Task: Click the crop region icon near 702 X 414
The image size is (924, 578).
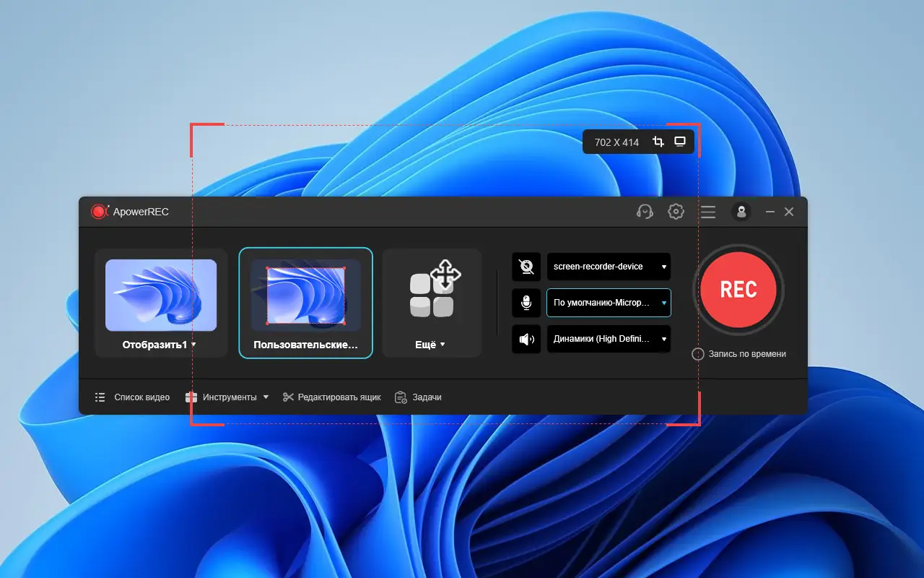Action: click(658, 142)
